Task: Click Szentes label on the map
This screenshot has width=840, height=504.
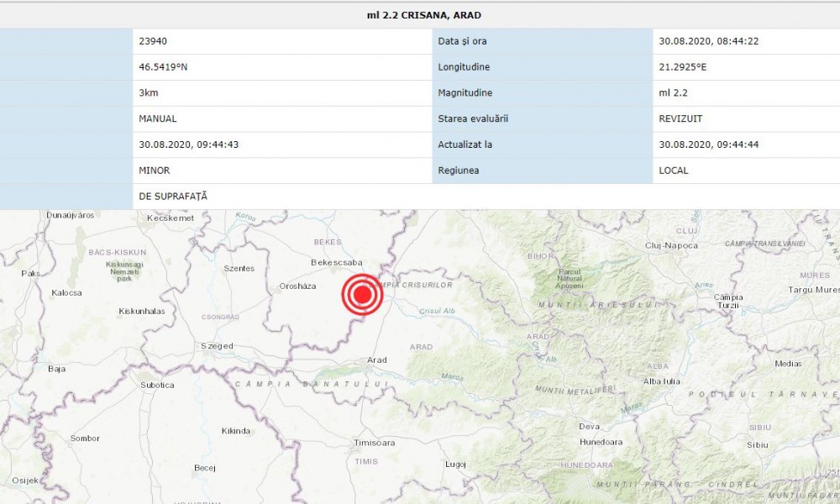Action: pos(239,268)
